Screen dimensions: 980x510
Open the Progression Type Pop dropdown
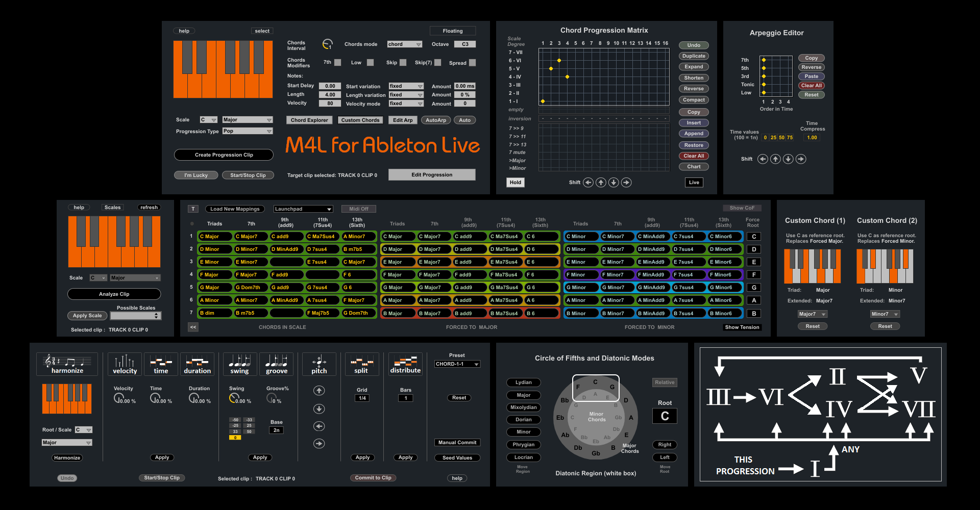(x=248, y=131)
